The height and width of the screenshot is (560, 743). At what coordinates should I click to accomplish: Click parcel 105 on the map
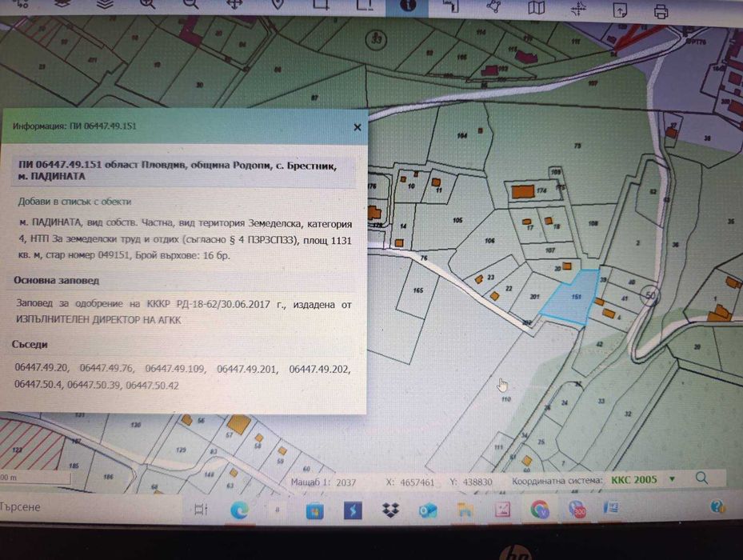pos(457,220)
